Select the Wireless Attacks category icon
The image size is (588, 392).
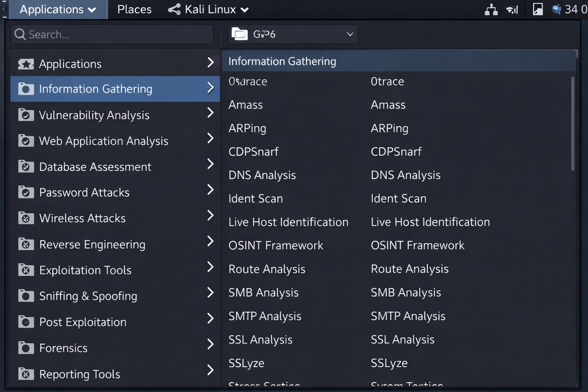[x=26, y=218]
